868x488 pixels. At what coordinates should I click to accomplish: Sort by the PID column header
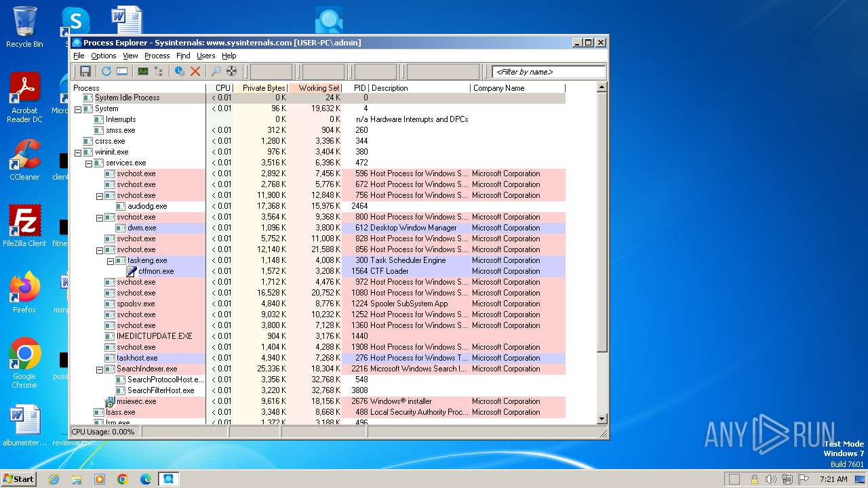pyautogui.click(x=356, y=88)
